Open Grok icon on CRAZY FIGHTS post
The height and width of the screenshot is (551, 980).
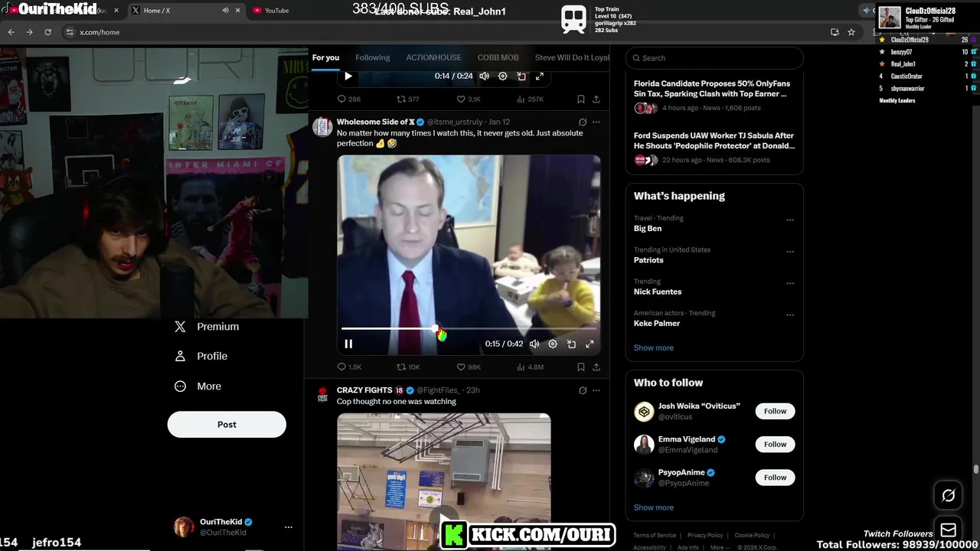pyautogui.click(x=583, y=390)
